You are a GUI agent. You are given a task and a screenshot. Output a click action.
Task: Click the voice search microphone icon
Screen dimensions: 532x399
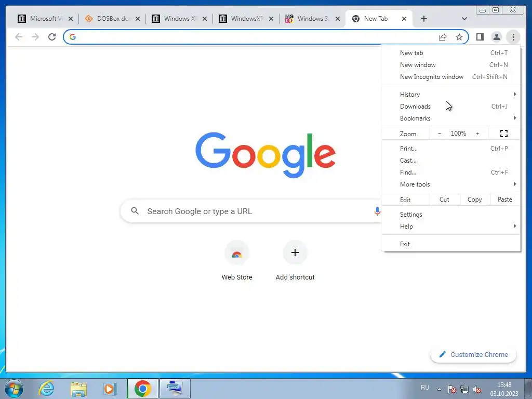click(x=377, y=211)
